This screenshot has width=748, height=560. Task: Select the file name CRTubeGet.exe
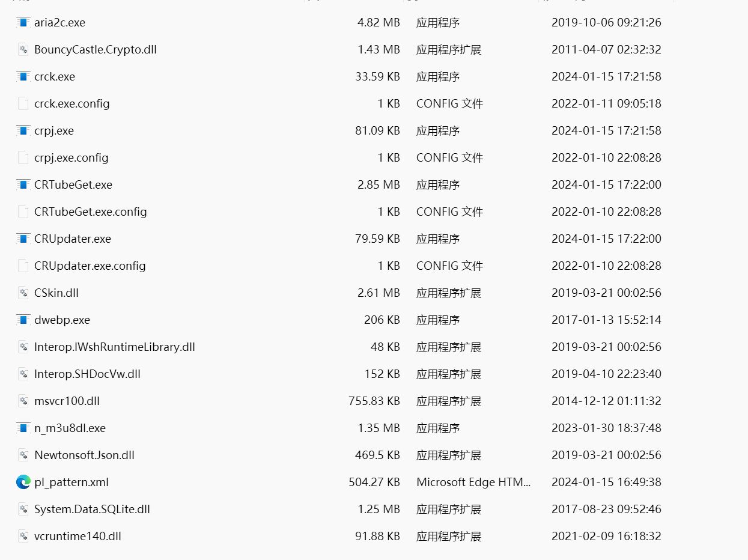click(x=73, y=185)
